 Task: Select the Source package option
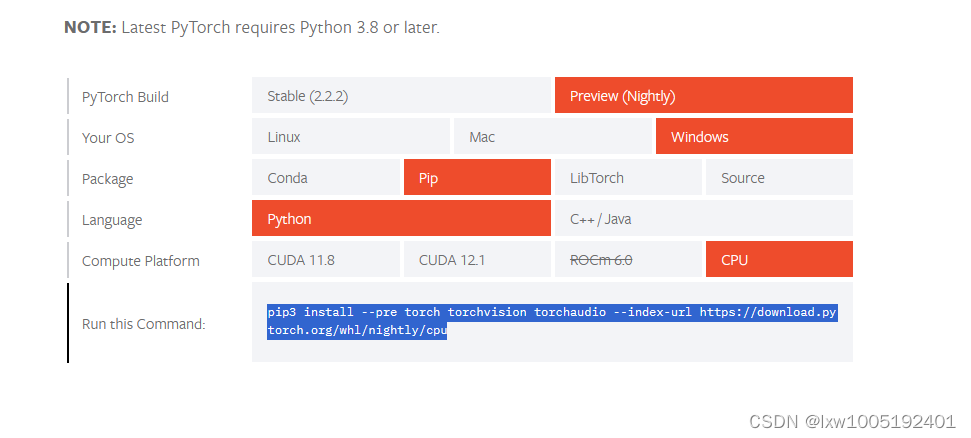point(779,177)
